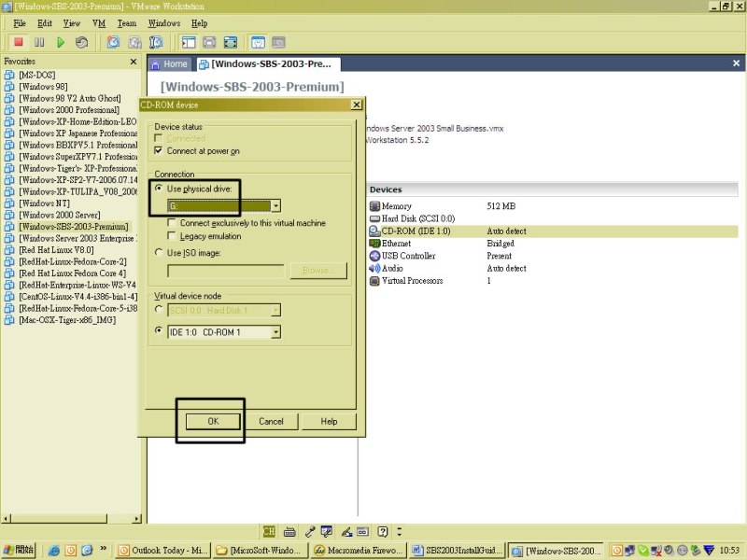
Task: Open the VM menu
Action: click(99, 23)
